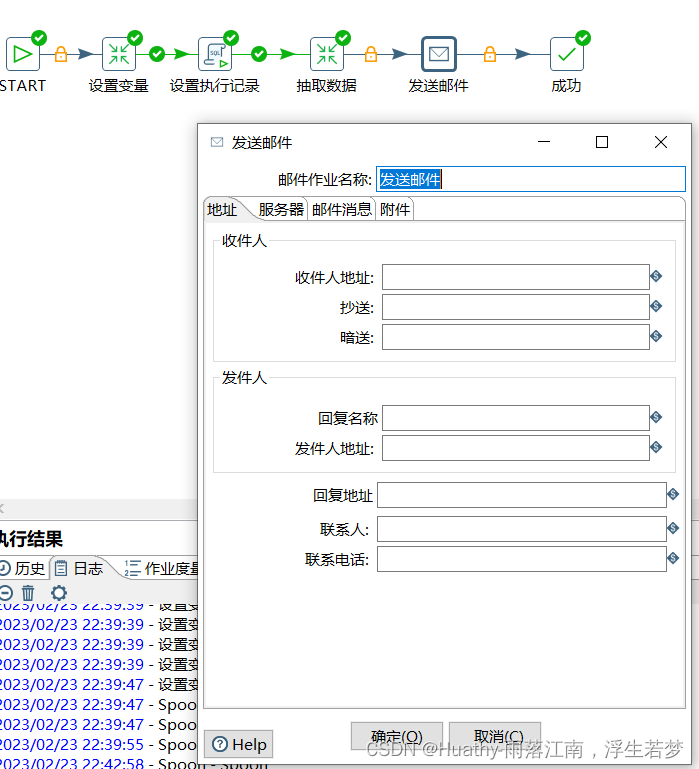The width and height of the screenshot is (699, 769).
Task: Open log settings gear icon
Action: tap(59, 593)
